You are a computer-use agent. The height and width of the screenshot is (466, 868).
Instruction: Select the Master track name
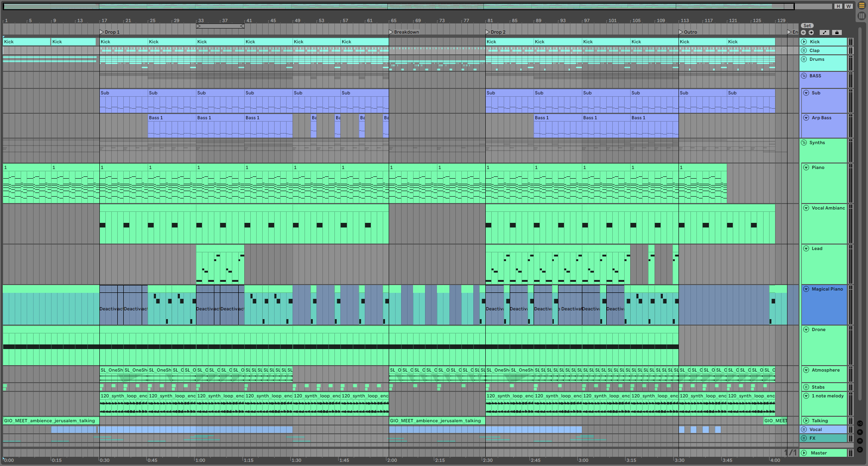819,453
